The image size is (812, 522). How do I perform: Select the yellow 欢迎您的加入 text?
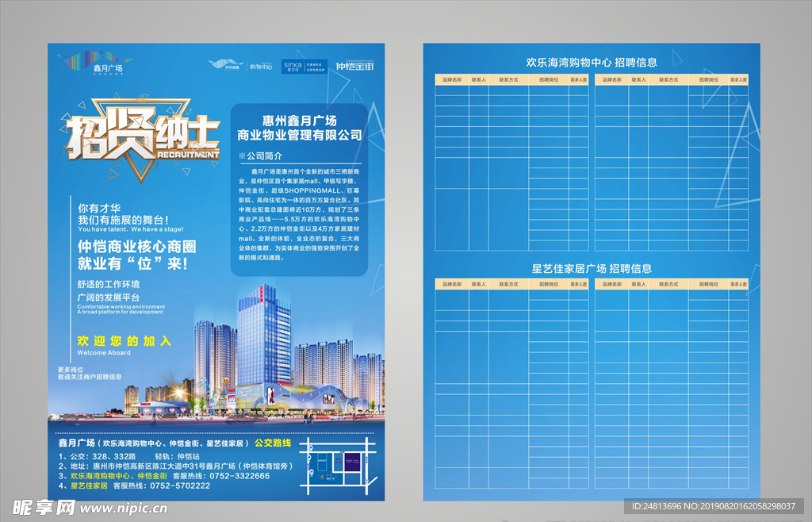coord(124,341)
